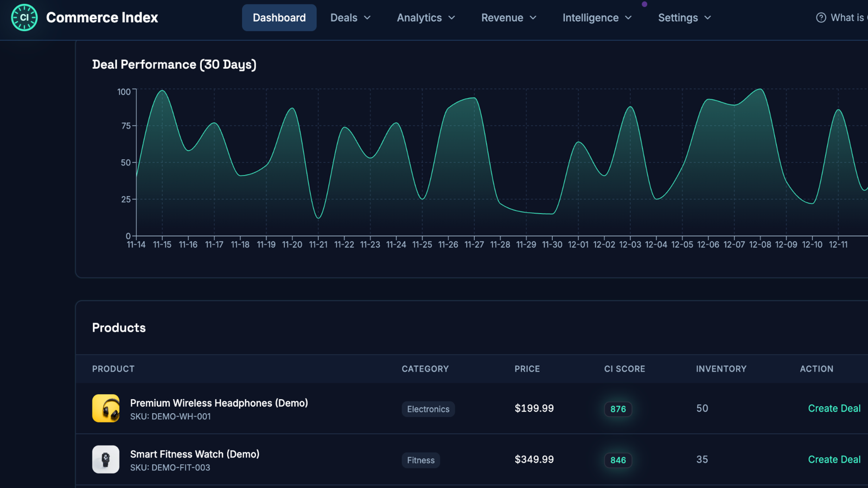This screenshot has height=488, width=868.
Task: Click the Commerce Index CI logo icon
Action: (24, 17)
